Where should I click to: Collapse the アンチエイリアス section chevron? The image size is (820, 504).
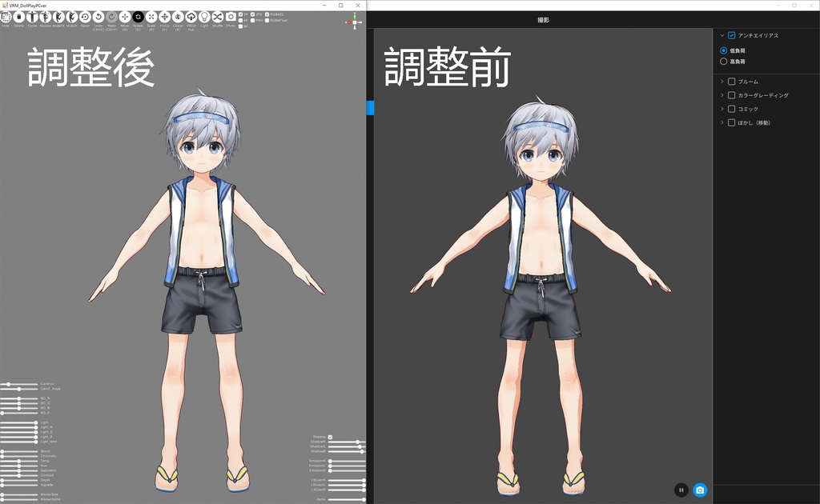coord(722,35)
